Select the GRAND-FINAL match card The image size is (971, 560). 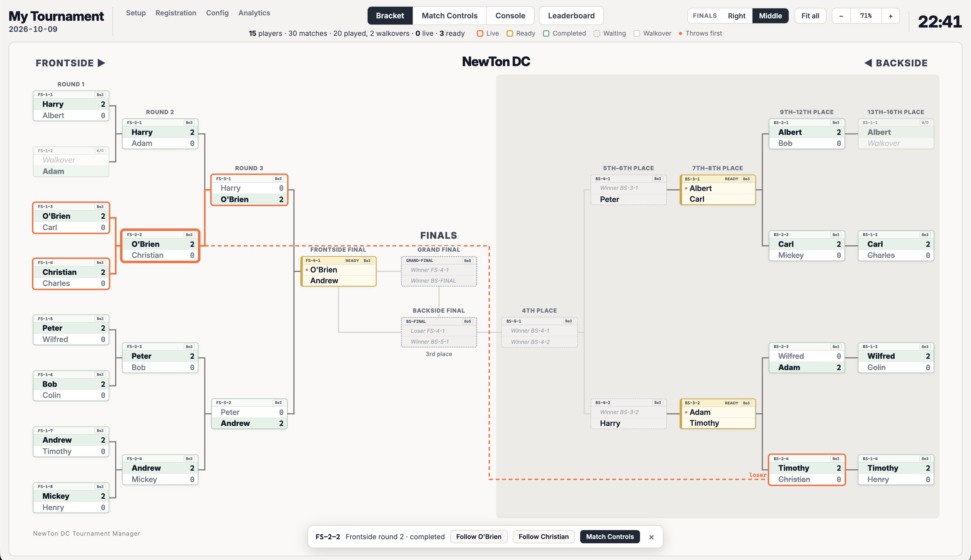click(439, 271)
